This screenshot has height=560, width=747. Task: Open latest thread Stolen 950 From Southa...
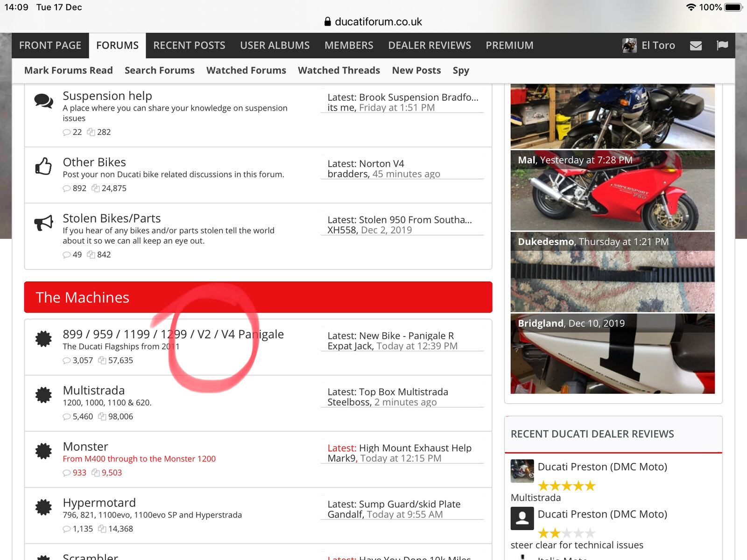416,220
